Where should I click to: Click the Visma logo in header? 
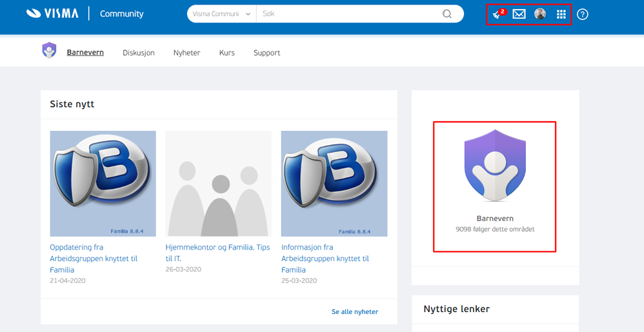[52, 14]
